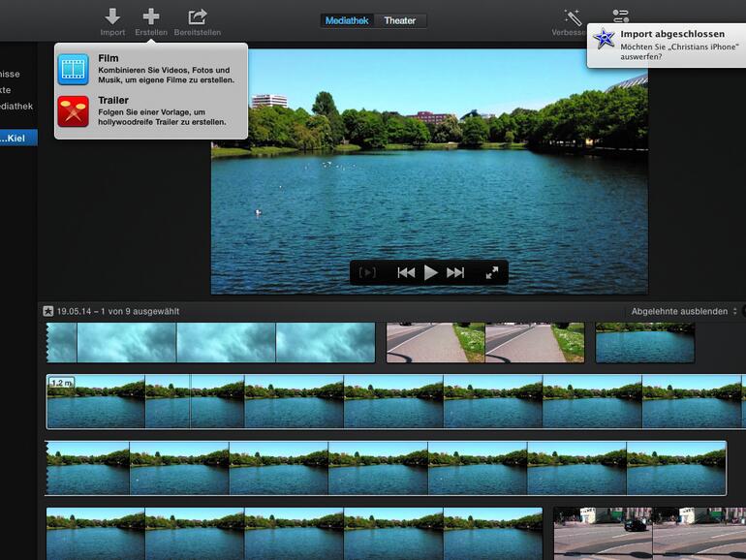Open the adjustments sliders icon
This screenshot has width=746, height=560.
[x=621, y=16]
